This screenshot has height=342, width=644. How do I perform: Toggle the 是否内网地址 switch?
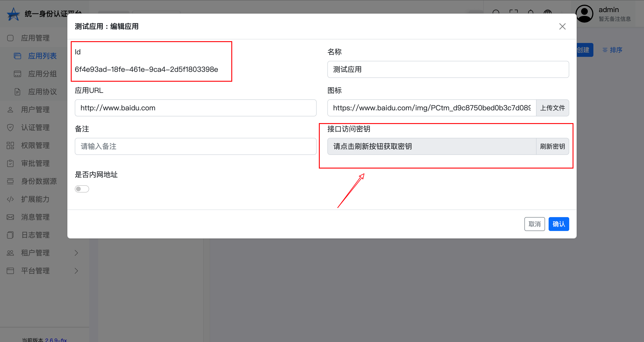(x=82, y=189)
